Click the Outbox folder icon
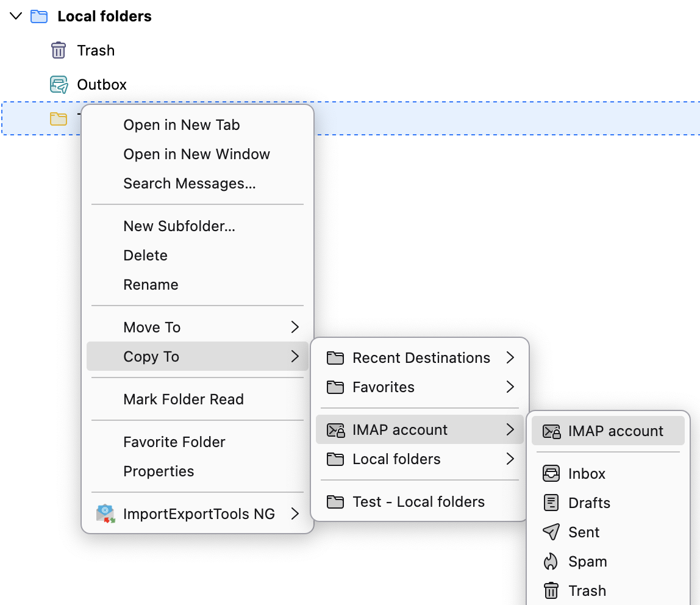This screenshot has width=700, height=605. click(x=59, y=84)
